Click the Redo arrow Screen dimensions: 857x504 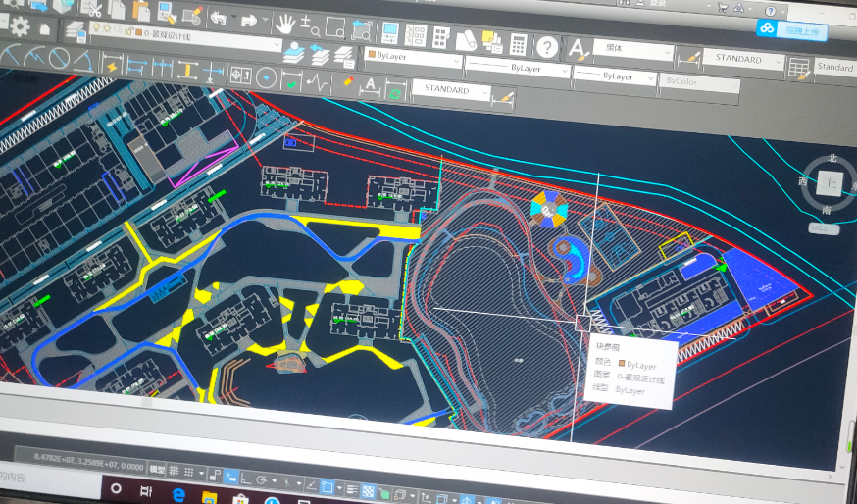(x=249, y=21)
